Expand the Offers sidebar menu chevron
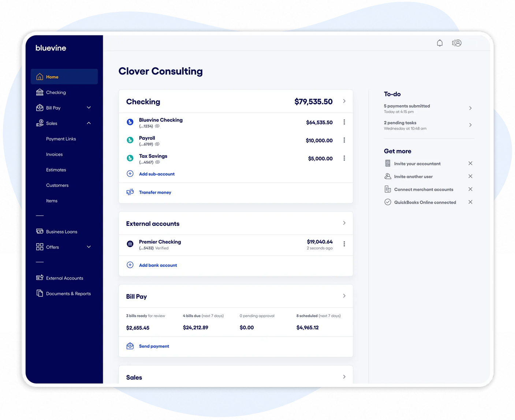The height and width of the screenshot is (420, 515). [x=89, y=247]
